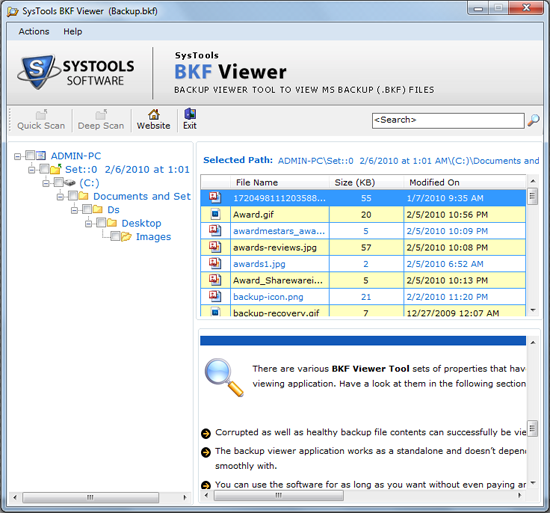The width and height of the screenshot is (550, 513).
Task: Enable the Images folder checkbox
Action: click(x=115, y=236)
